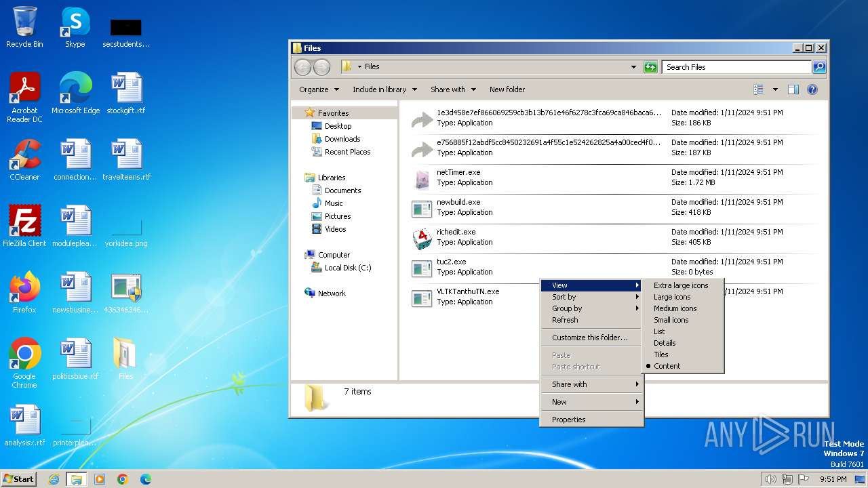Open Sort by submenu

(x=591, y=297)
